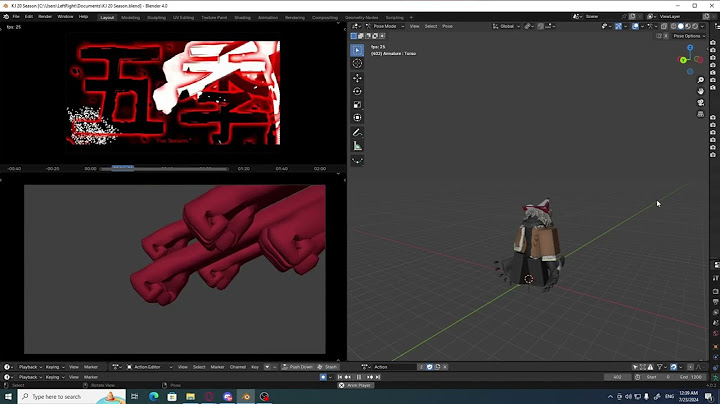Viewport: 720px width, 404px height.
Task: Open the File menu
Action: (x=16, y=17)
